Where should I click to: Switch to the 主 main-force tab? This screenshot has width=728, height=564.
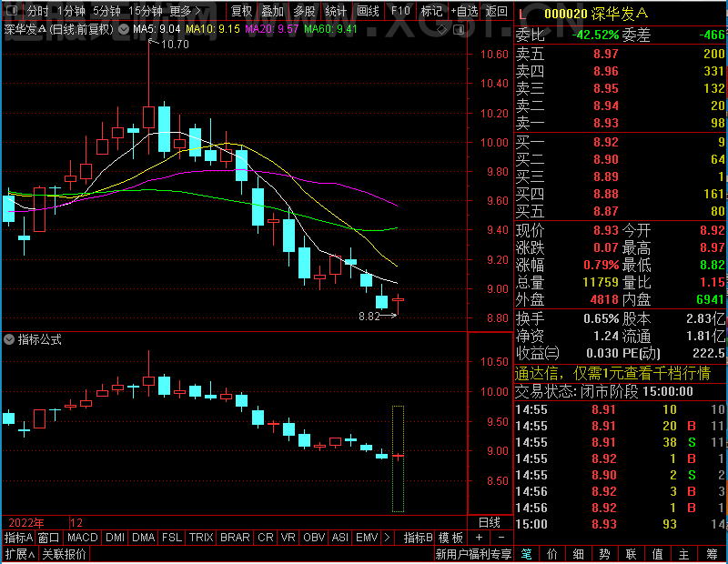click(x=684, y=554)
